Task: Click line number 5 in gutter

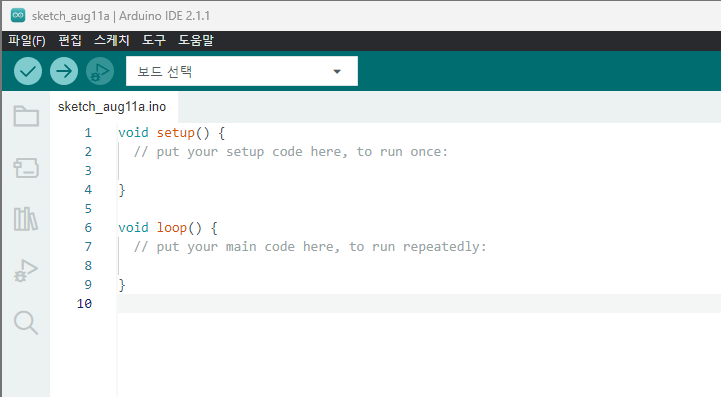Action: coord(88,209)
